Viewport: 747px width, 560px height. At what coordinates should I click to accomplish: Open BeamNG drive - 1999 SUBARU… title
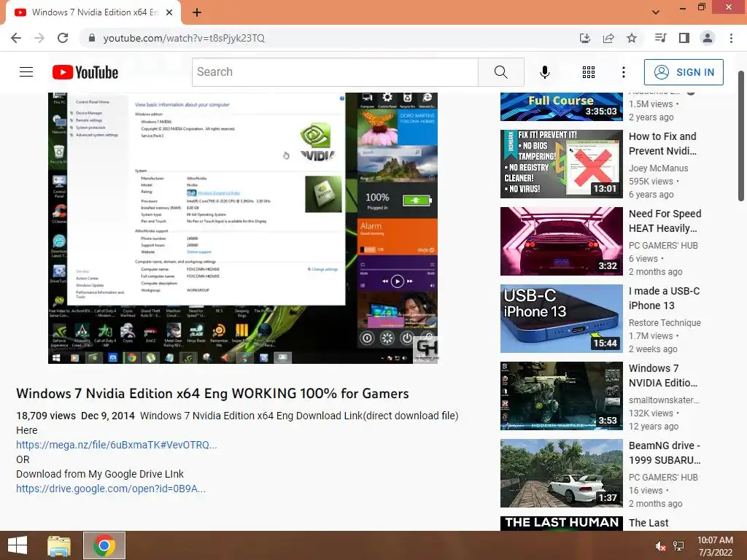[665, 453]
